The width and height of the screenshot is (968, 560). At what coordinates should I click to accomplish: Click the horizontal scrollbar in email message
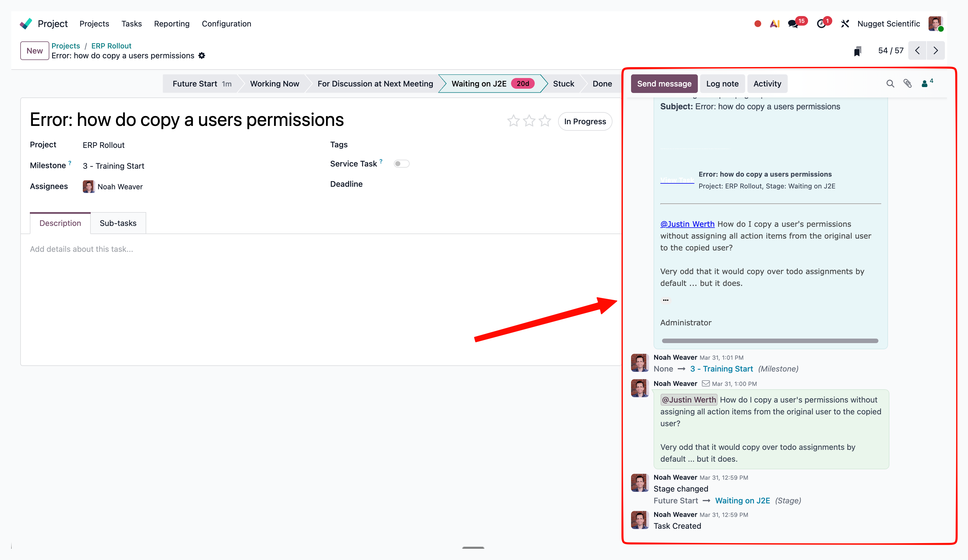[x=770, y=341]
